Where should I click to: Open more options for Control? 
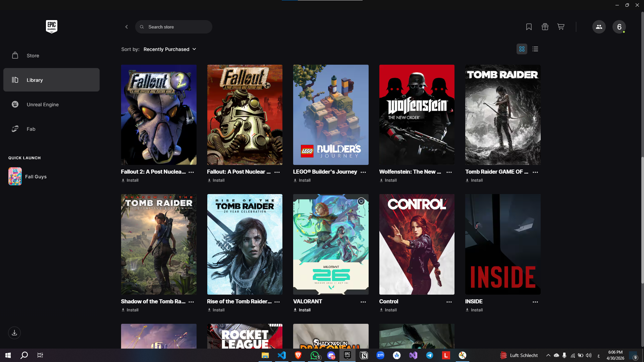(x=449, y=302)
